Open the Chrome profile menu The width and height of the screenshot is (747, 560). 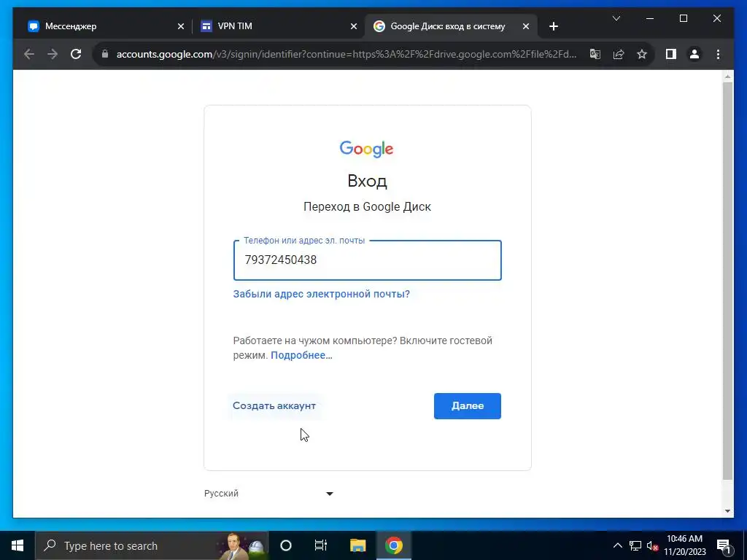[694, 54]
